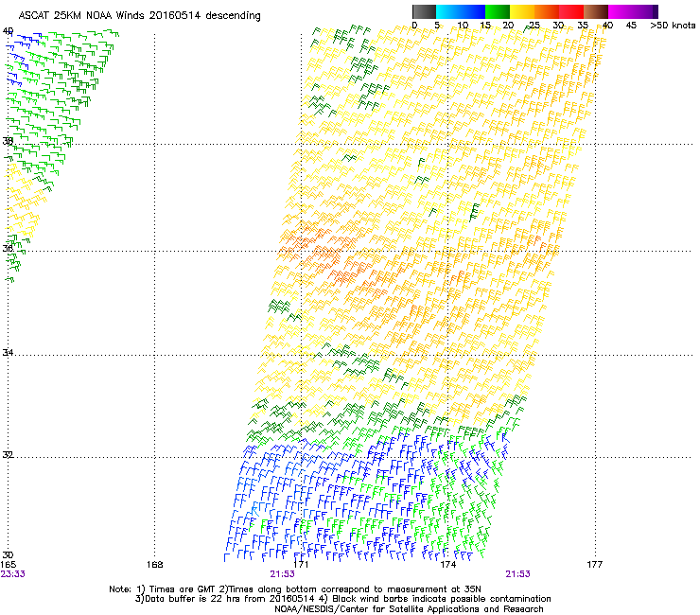Click the purple time stamp '23:33'
Screen dimensions: 700x615
point(12,574)
